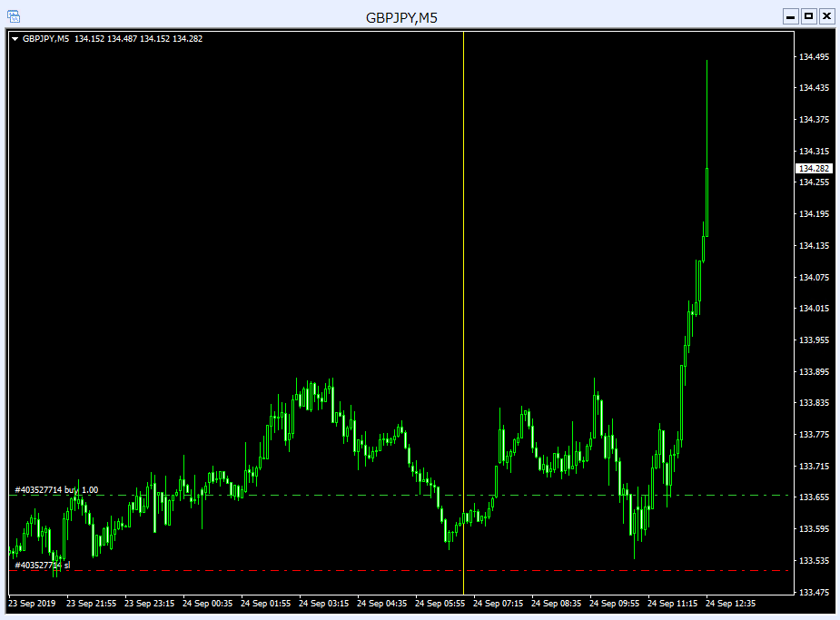
Task: Click time axis label 24 Sep 09:55
Action: (615, 604)
